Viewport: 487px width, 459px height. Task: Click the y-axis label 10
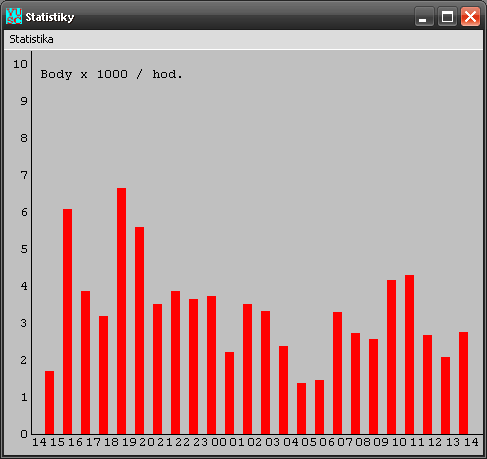(20, 64)
